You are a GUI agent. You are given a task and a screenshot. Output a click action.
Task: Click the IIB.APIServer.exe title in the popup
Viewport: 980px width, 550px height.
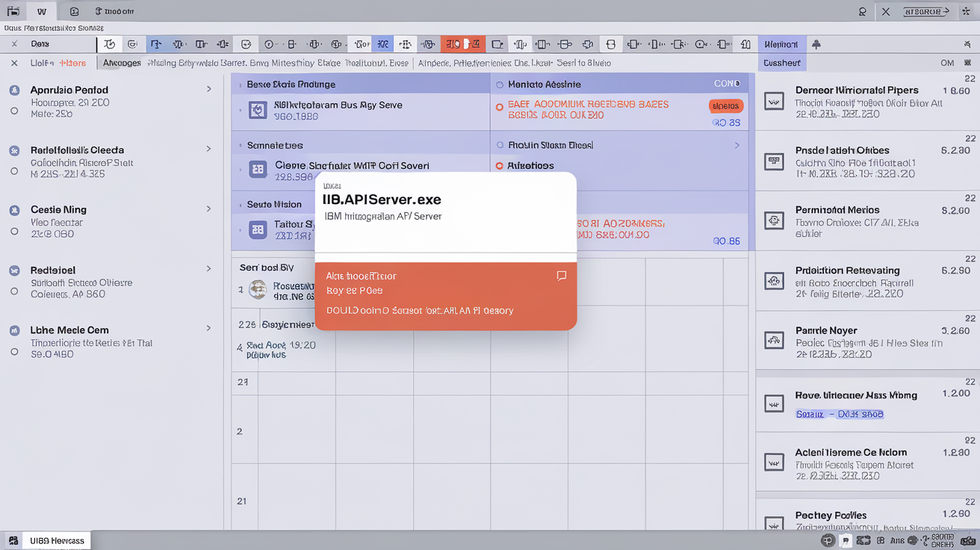click(382, 200)
